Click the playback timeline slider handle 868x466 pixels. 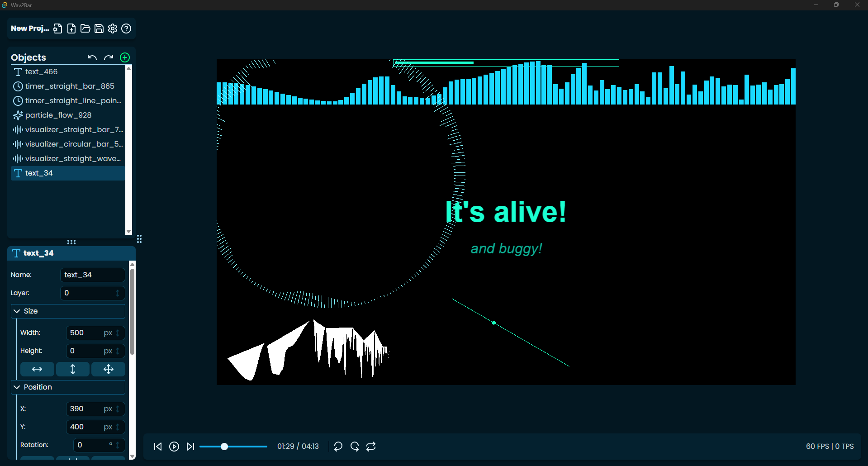coord(224,447)
